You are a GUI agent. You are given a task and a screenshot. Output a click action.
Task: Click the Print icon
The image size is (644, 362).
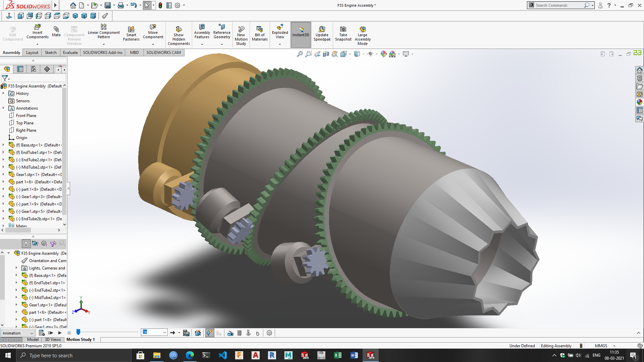(x=121, y=5)
